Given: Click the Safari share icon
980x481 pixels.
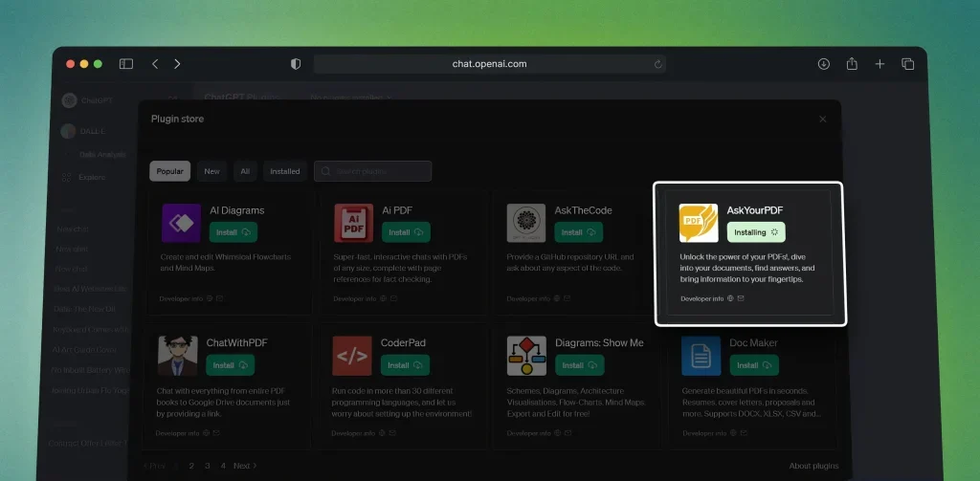Looking at the screenshot, I should (852, 64).
